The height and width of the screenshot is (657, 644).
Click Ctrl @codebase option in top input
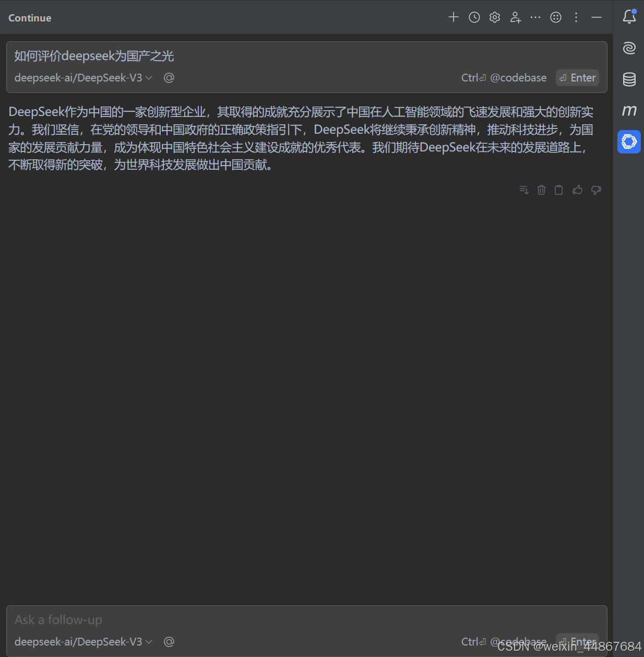(504, 78)
